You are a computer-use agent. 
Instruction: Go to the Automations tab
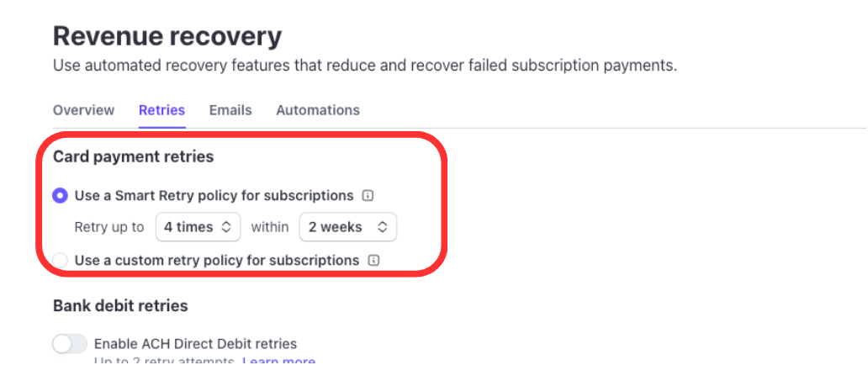[318, 110]
